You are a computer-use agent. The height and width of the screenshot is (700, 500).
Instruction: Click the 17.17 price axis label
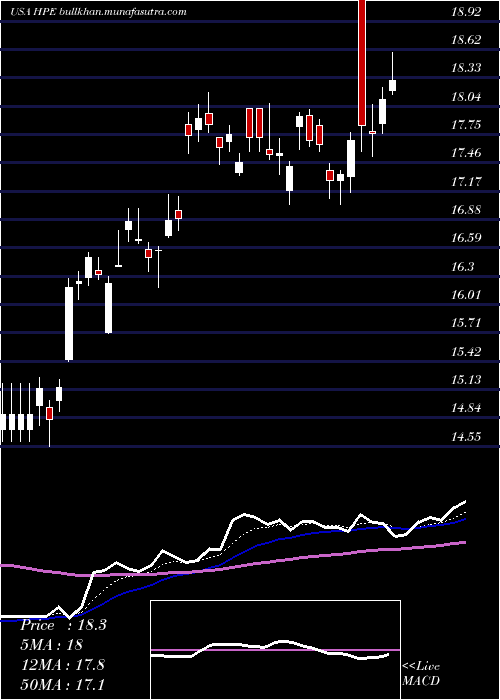pos(466,181)
